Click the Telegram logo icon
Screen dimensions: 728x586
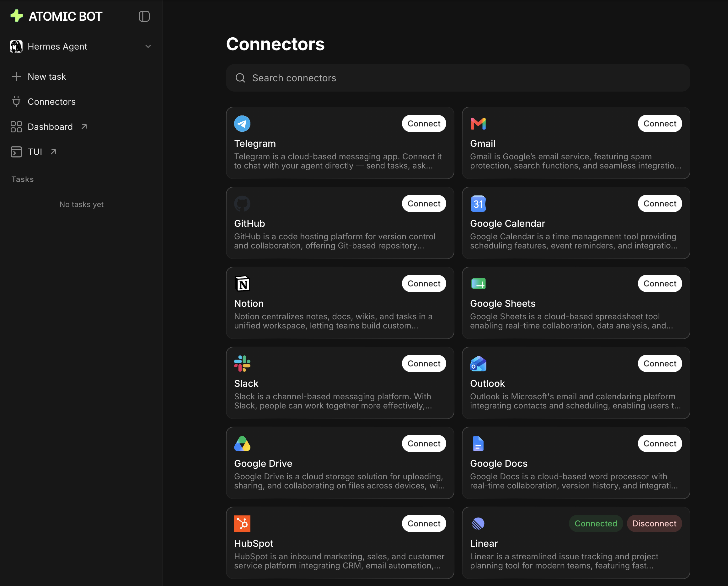click(x=242, y=124)
